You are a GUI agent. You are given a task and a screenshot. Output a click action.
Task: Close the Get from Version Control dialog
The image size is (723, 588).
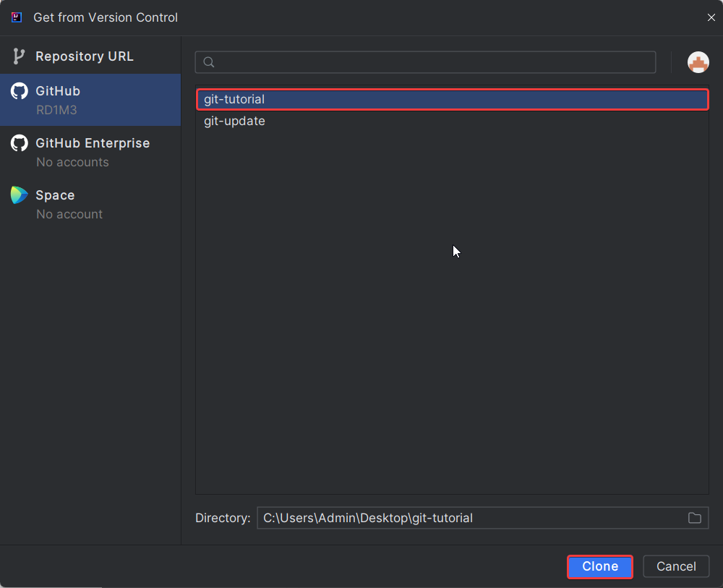pos(711,17)
